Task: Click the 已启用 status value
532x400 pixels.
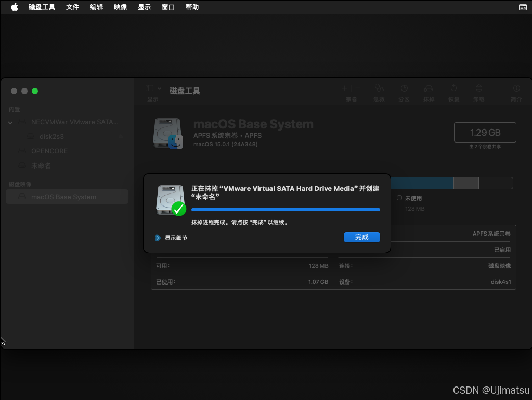Action: [x=502, y=250]
